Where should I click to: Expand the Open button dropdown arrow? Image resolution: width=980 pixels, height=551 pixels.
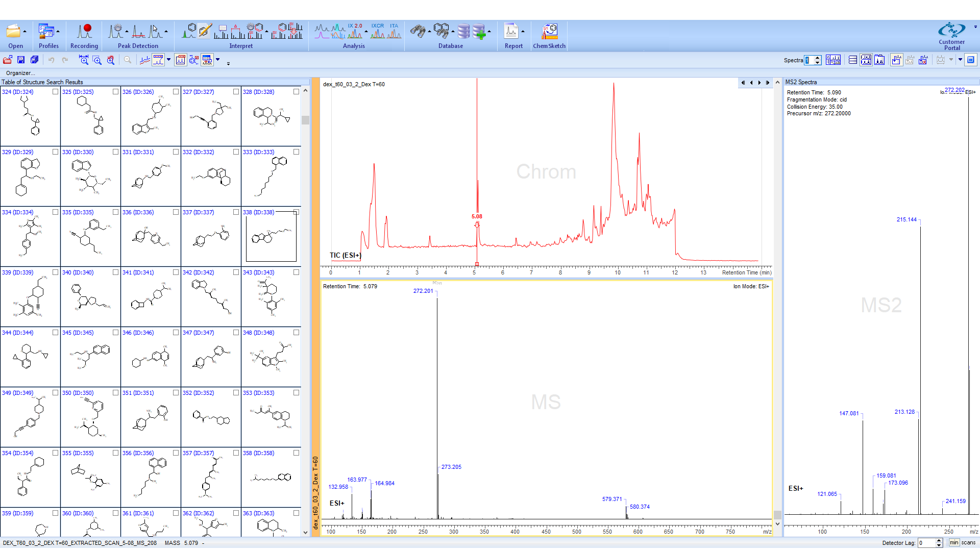click(25, 32)
